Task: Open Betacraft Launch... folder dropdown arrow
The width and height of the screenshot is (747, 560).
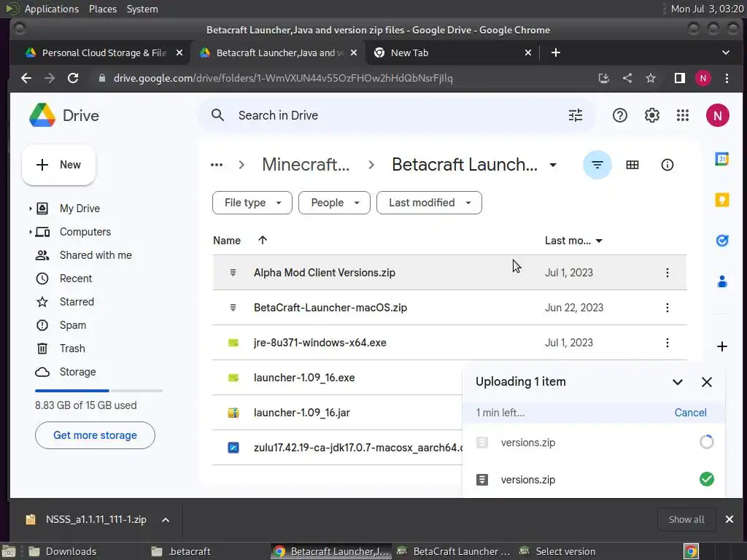Action: click(x=553, y=166)
